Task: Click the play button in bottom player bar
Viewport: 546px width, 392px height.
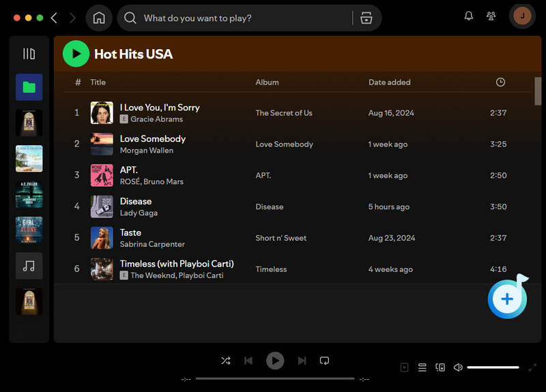Action: (x=275, y=361)
